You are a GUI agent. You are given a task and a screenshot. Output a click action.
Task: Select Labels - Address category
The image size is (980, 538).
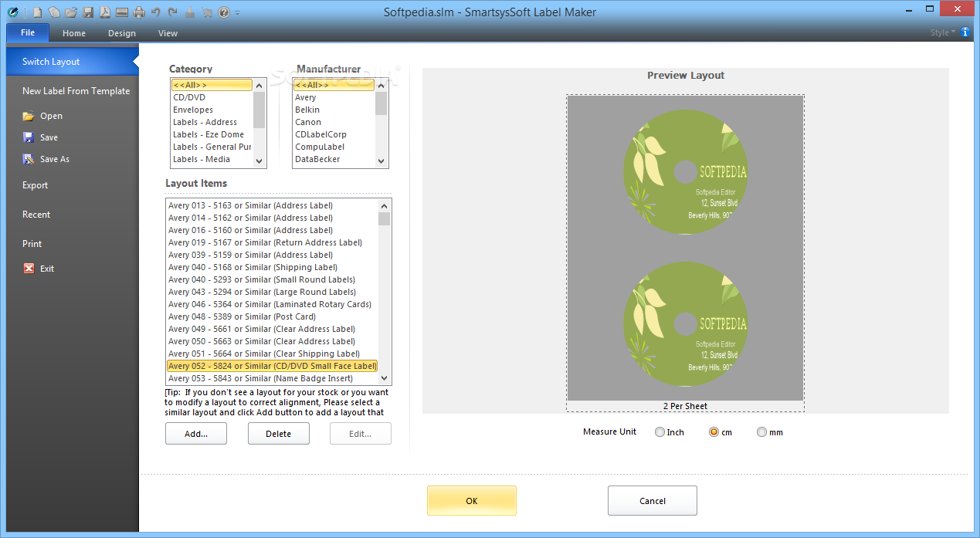[x=205, y=122]
